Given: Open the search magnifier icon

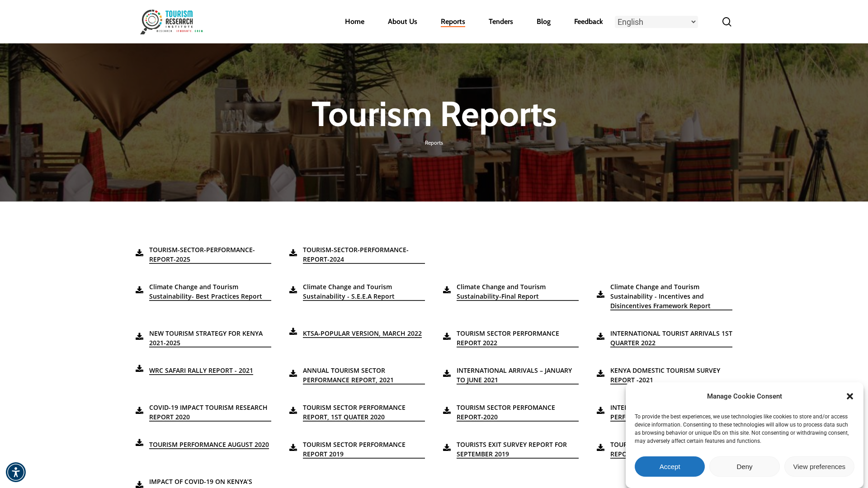Looking at the screenshot, I should (x=726, y=22).
